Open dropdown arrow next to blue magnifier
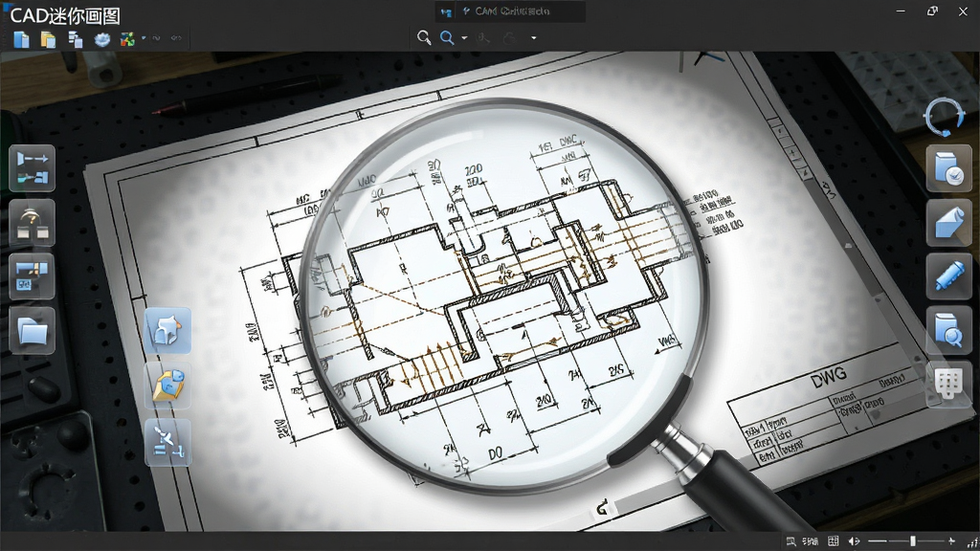The width and height of the screenshot is (980, 551). pyautogui.click(x=464, y=38)
